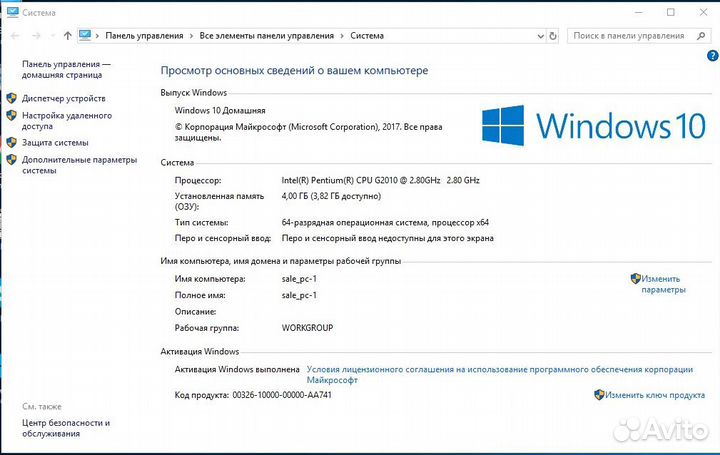Click the shield icon beside Диспетчер устройств
The width and height of the screenshot is (720, 455).
tap(12, 98)
